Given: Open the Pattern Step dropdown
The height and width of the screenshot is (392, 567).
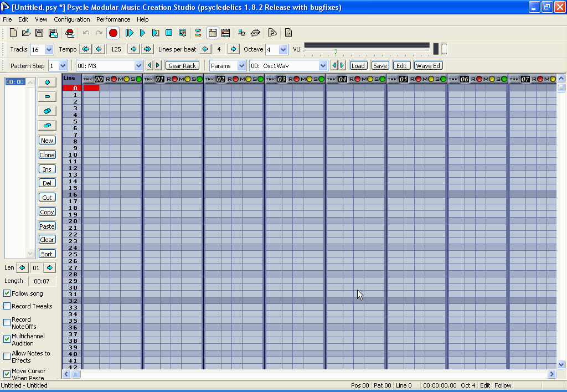Looking at the screenshot, I should [63, 66].
